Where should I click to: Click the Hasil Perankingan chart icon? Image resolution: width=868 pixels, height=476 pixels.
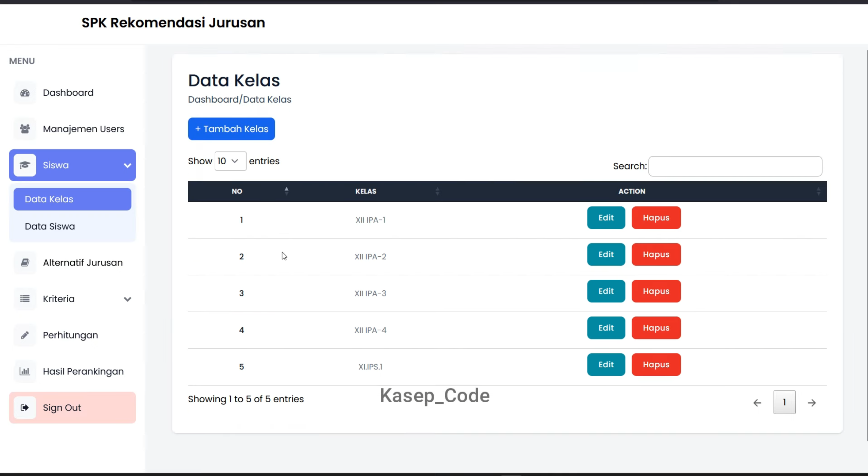click(25, 371)
